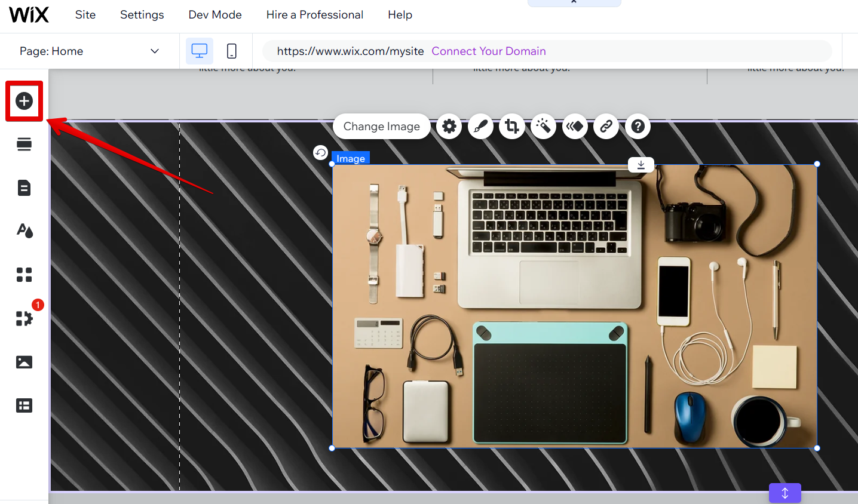Open the Dev Mode menu

pyautogui.click(x=215, y=15)
